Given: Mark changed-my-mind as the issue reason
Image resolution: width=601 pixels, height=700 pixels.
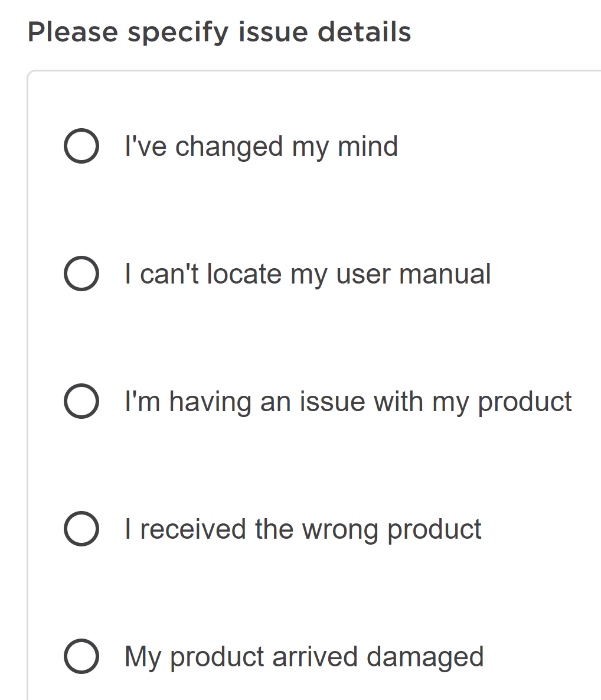Looking at the screenshot, I should click(x=81, y=146).
